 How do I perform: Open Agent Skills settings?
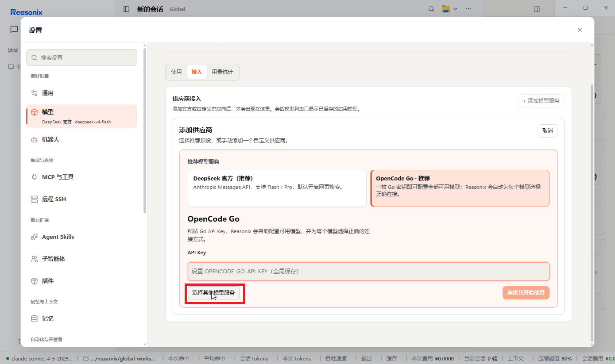click(x=81, y=237)
